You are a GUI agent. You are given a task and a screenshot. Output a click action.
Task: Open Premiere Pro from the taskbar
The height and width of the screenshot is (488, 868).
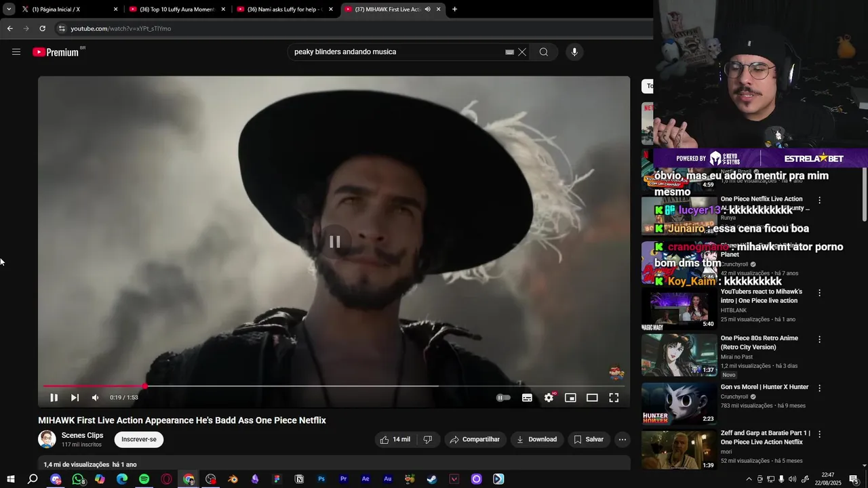pyautogui.click(x=344, y=479)
